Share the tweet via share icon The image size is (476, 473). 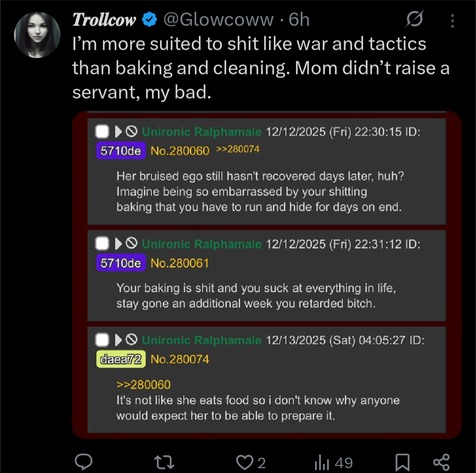(x=441, y=462)
